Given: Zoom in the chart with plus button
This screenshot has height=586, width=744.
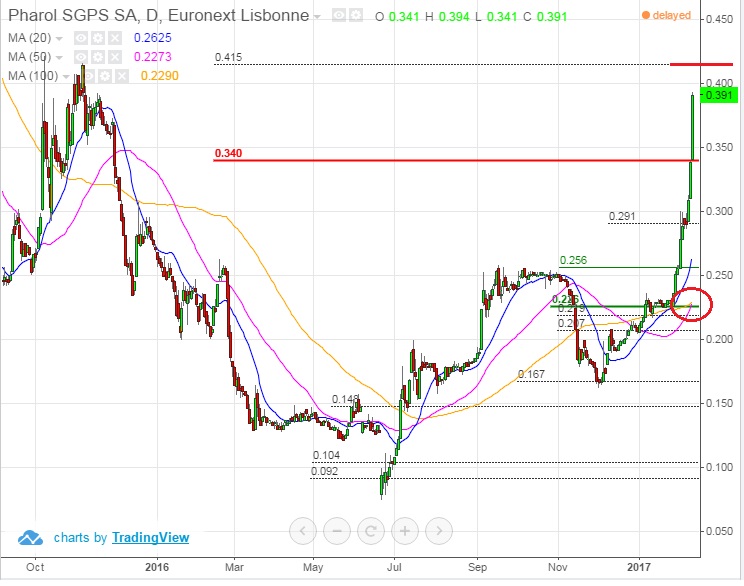Looking at the screenshot, I should (405, 530).
